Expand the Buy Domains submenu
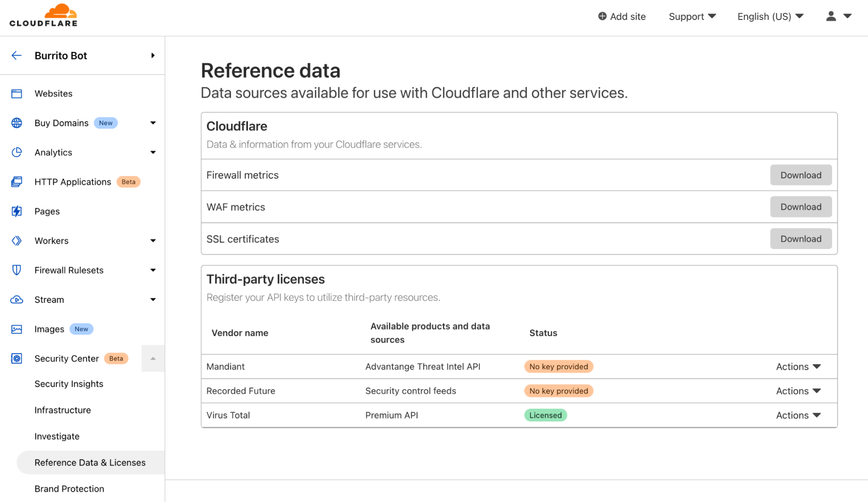 tap(153, 123)
